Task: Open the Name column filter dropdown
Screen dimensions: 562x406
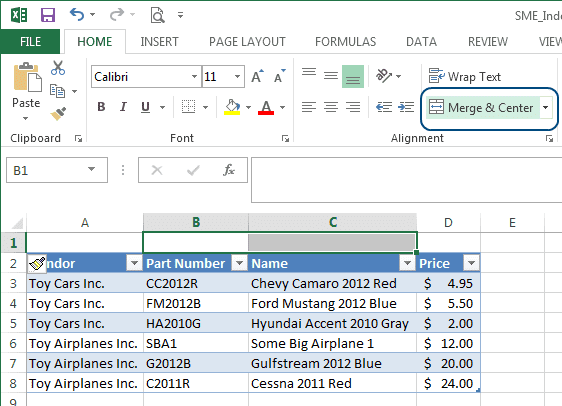Action: click(x=407, y=263)
